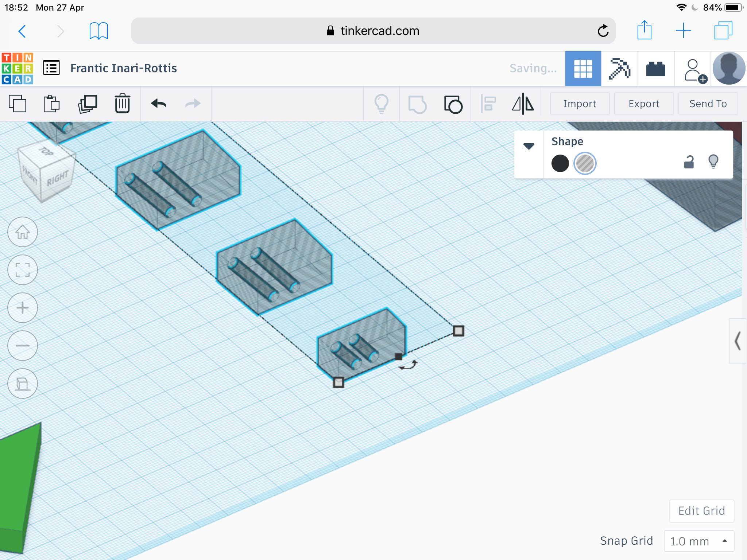Open the Align tool
747x560 pixels.
tap(488, 104)
